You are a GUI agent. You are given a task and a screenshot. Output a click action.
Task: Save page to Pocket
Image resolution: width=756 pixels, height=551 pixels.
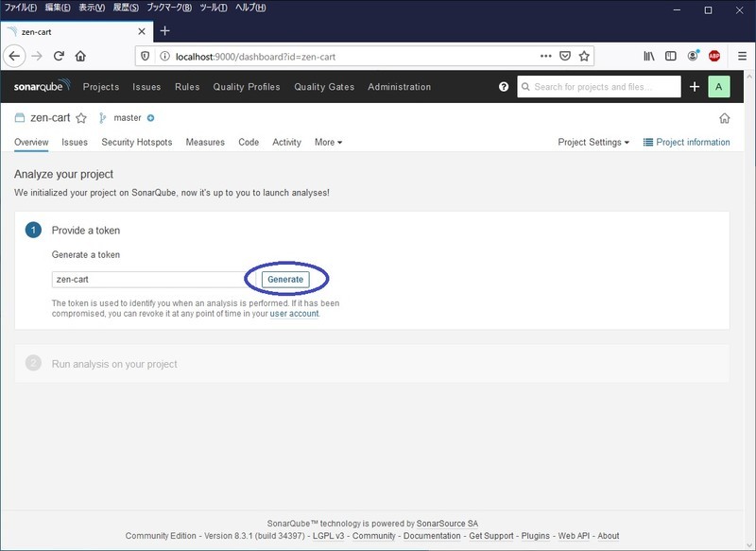565,56
